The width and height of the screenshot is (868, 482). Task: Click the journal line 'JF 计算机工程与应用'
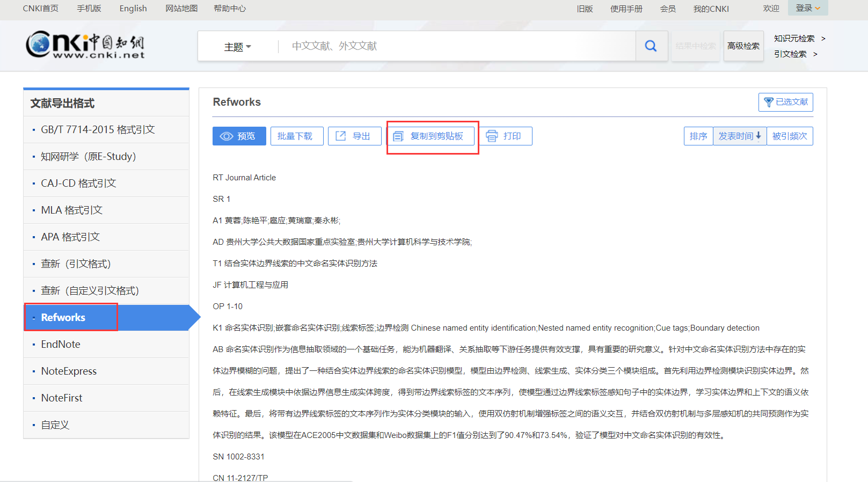pos(251,285)
